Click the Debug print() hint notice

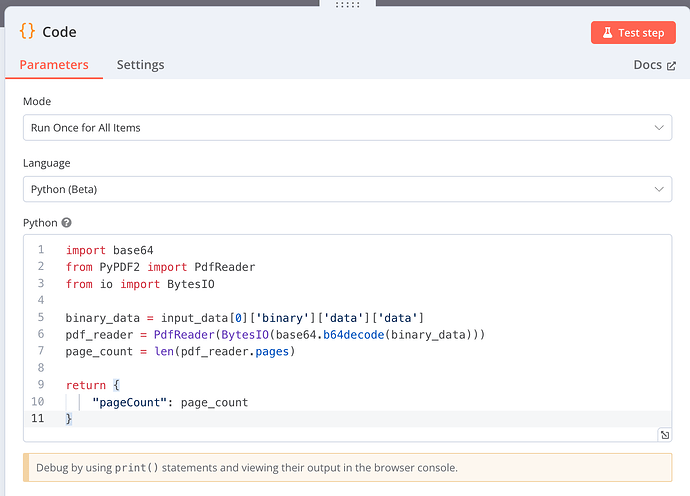pyautogui.click(x=348, y=467)
